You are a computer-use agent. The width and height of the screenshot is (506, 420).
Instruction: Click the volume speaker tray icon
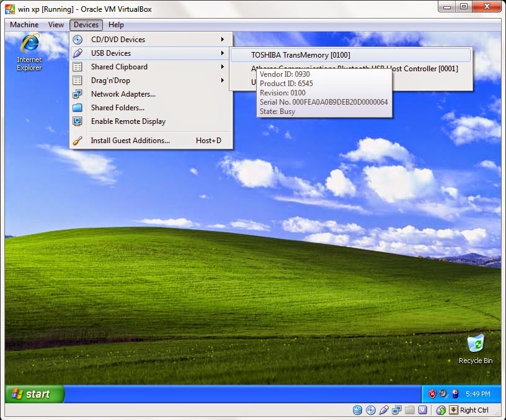444,394
